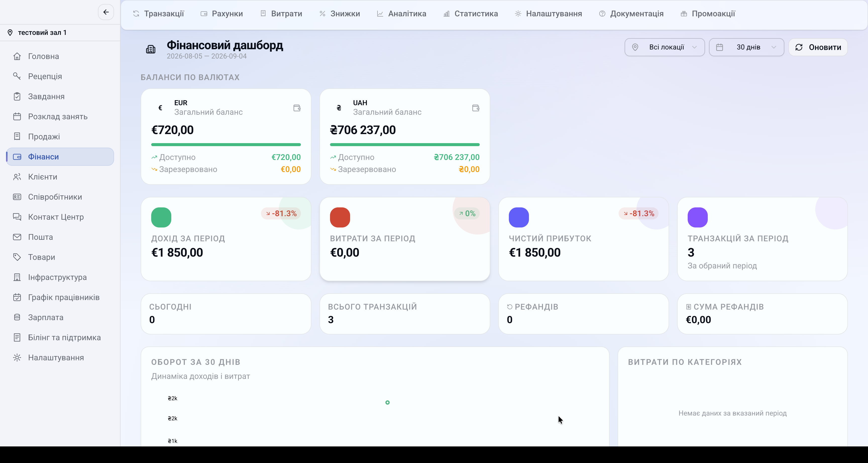Screen dimensions: 868x463
Task: Click the green data point on turnover chart
Action: click(388, 402)
